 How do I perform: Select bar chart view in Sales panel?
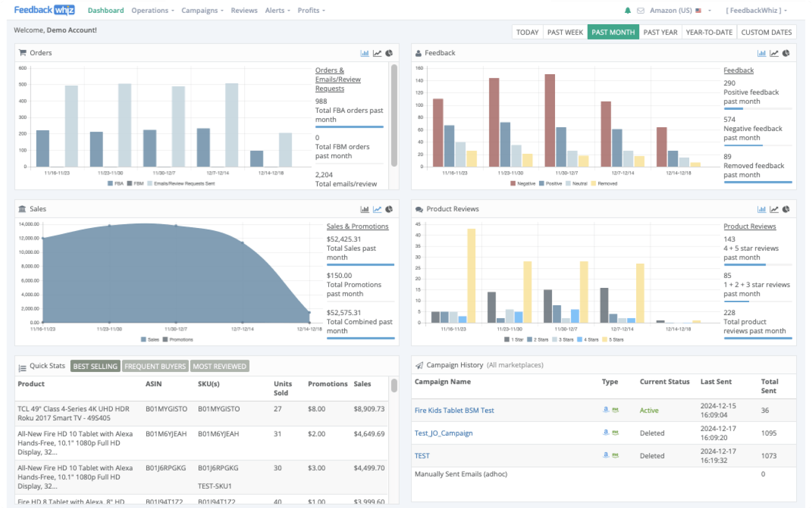coord(365,209)
